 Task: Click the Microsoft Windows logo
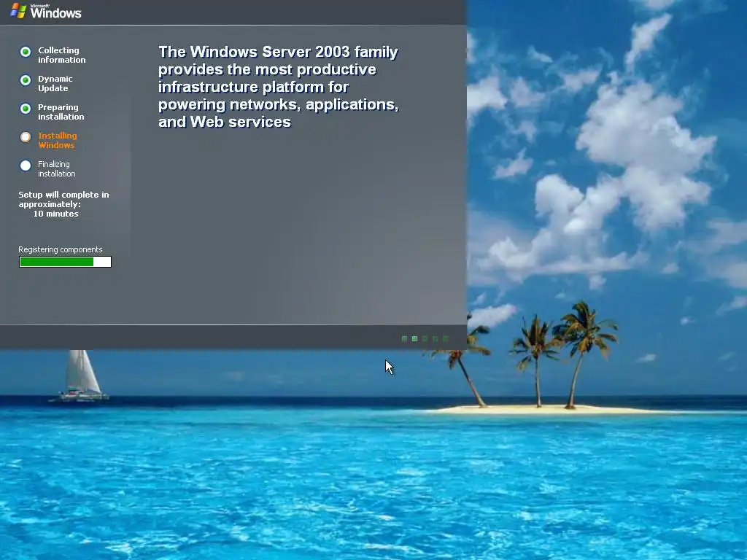(46, 11)
